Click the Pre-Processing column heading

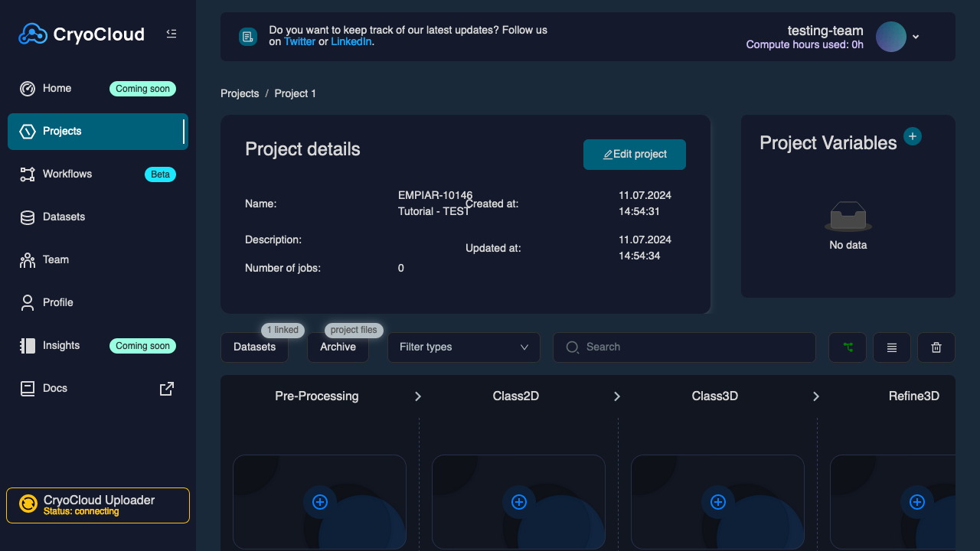click(317, 396)
